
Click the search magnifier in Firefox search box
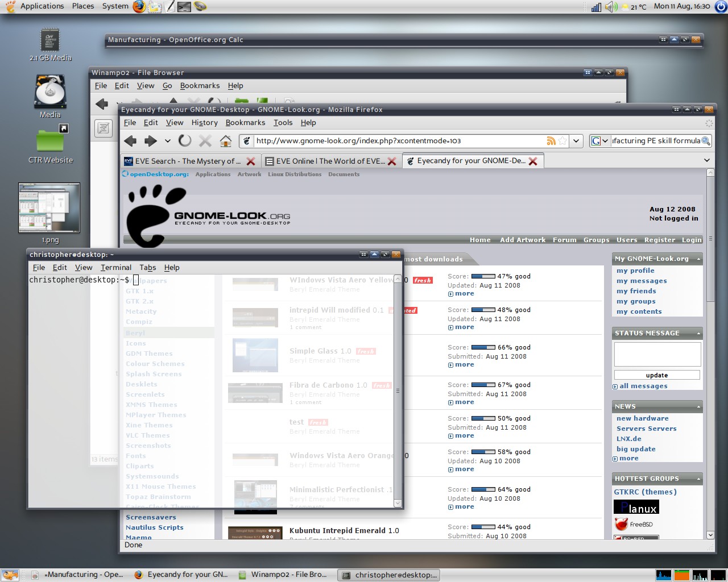click(706, 141)
